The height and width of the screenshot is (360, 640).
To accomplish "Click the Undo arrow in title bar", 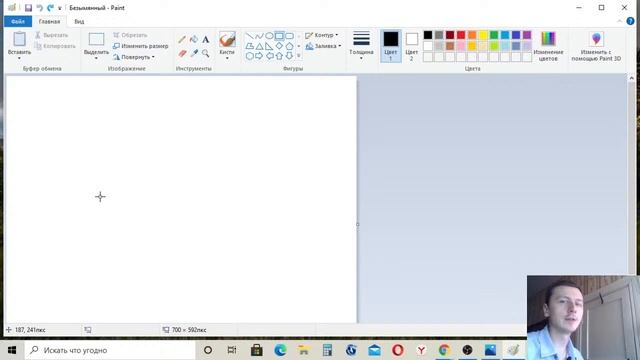I will click(x=40, y=8).
